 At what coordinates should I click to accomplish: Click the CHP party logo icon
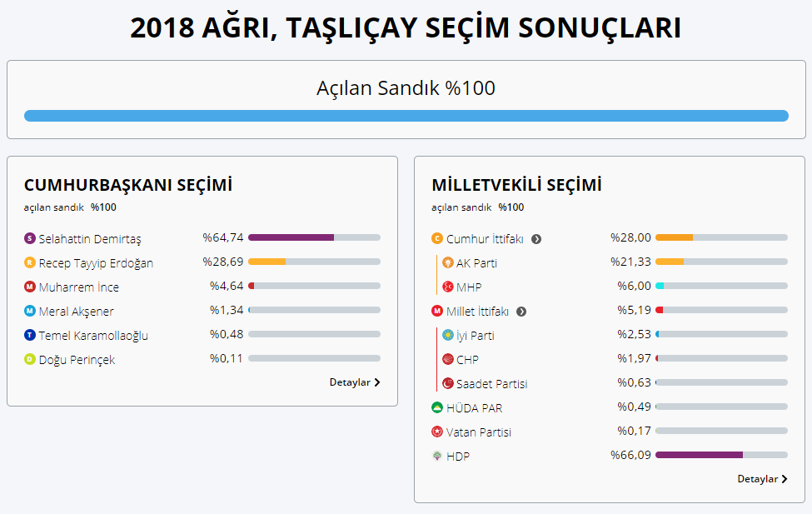(448, 360)
